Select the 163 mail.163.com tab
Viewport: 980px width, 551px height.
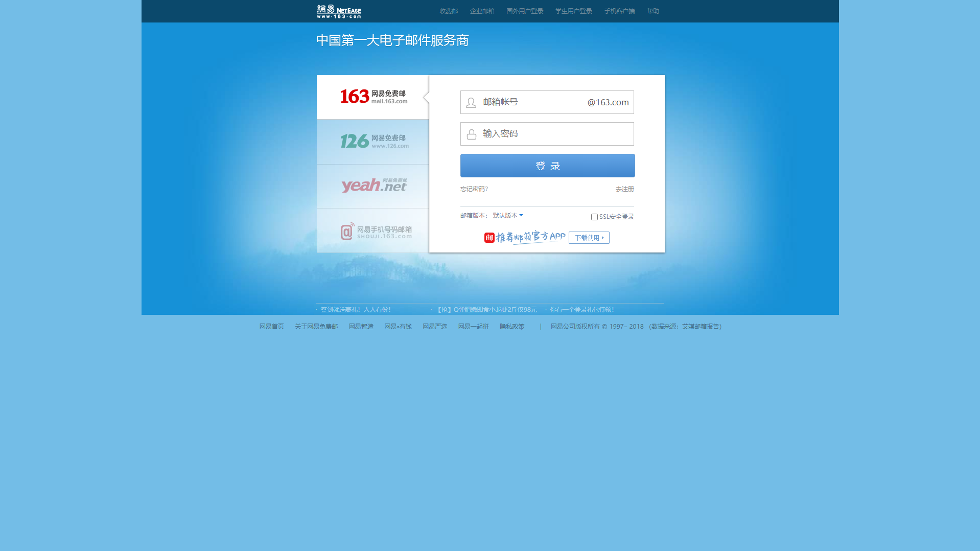tap(372, 97)
